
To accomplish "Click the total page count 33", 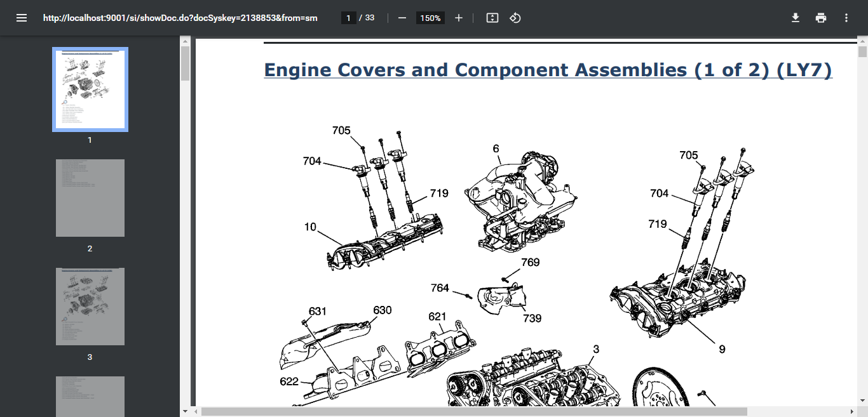I will [370, 18].
